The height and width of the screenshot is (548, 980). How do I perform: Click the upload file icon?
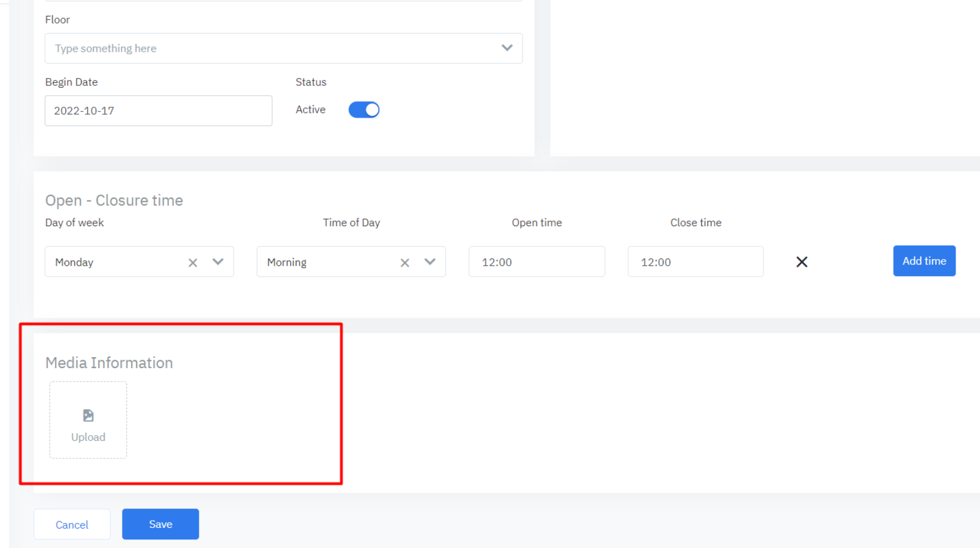pyautogui.click(x=88, y=416)
